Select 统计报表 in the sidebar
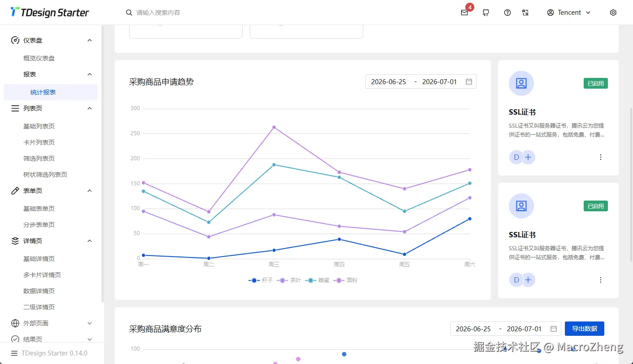The image size is (633, 364). (x=51, y=92)
